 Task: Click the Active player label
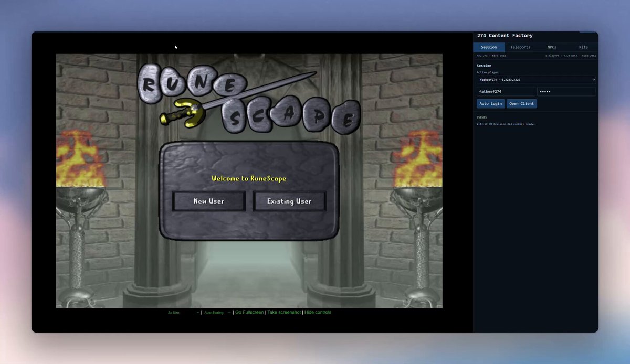coord(488,72)
